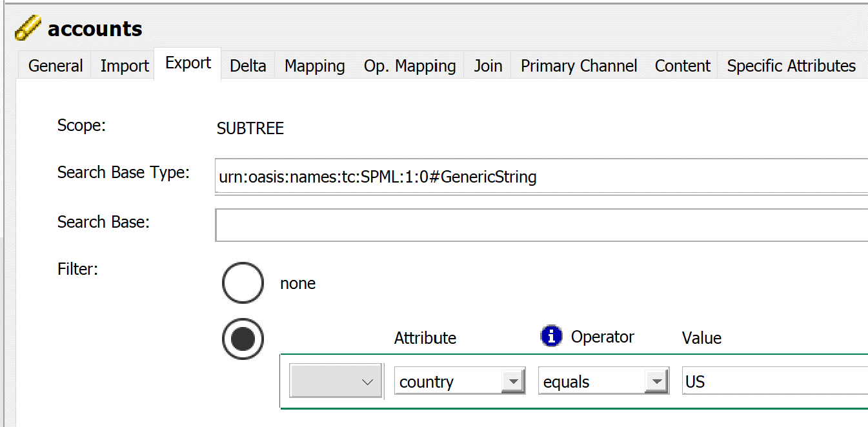This screenshot has width=868, height=427.
Task: Switch to the Primary Channel tab
Action: [x=578, y=65]
